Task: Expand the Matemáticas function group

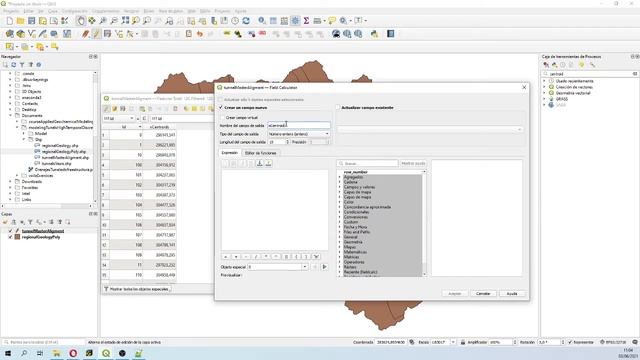Action: pyautogui.click(x=340, y=252)
